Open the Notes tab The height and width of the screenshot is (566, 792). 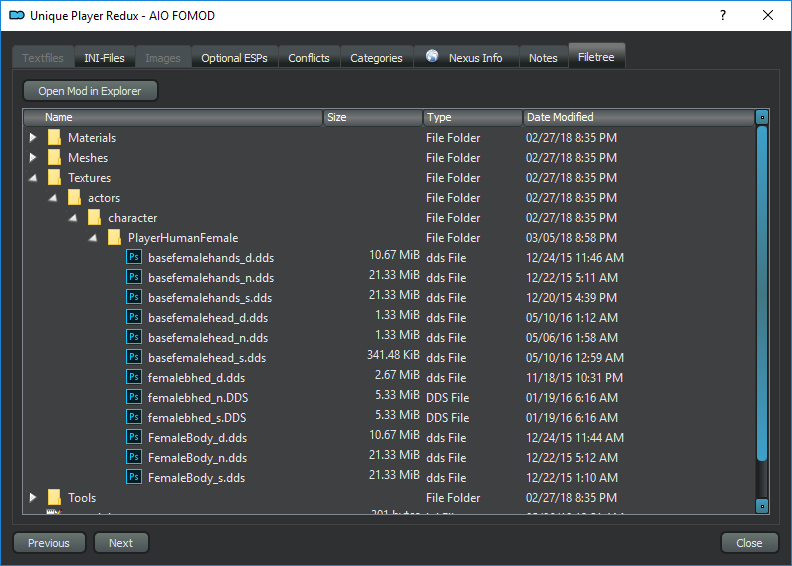(543, 58)
